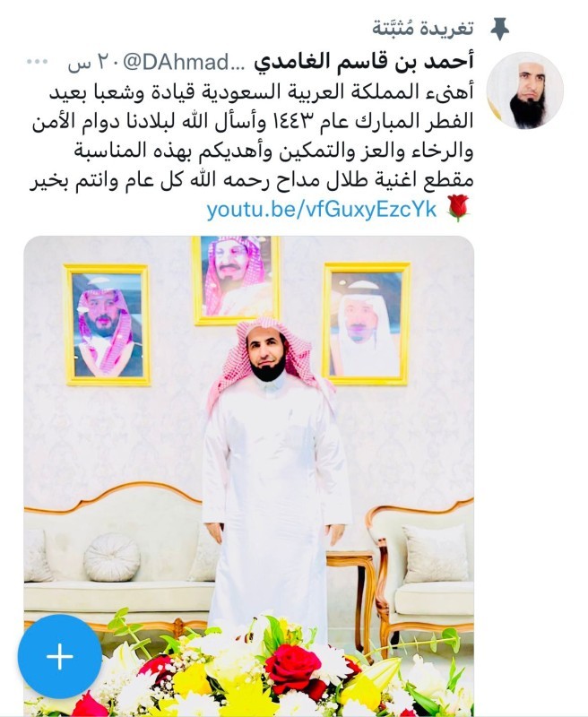The image size is (588, 717).
Task: Tap the blue compose tweet plus button
Action: click(x=59, y=656)
